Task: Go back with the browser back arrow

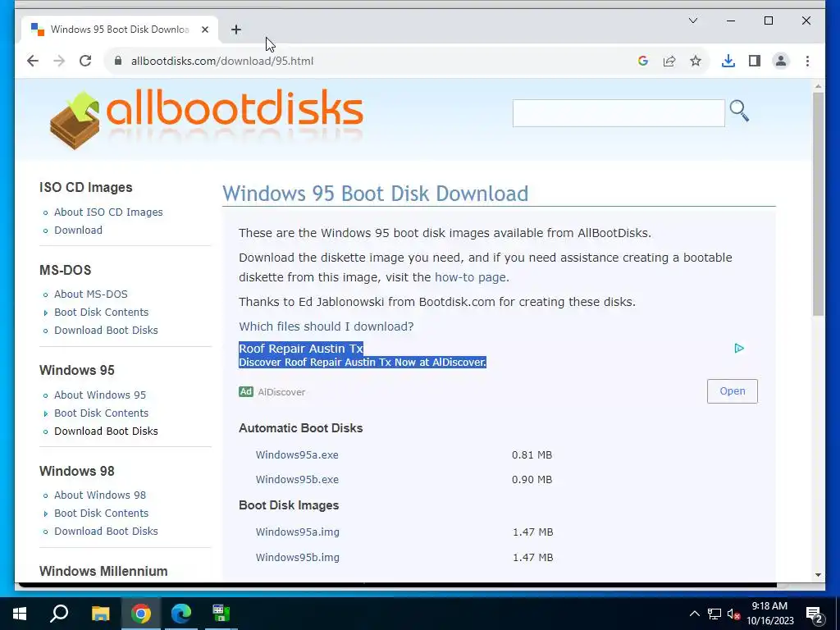Action: [x=33, y=61]
